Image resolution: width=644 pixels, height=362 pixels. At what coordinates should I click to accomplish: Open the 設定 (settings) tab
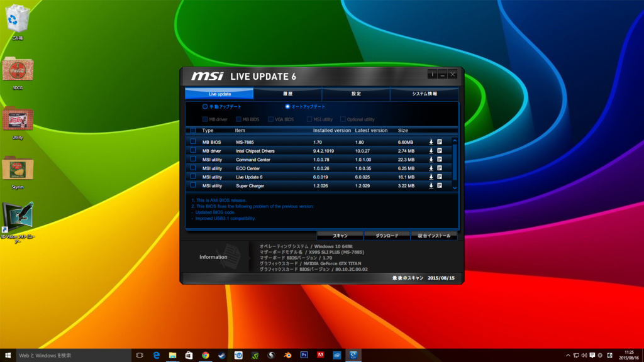pos(356,94)
